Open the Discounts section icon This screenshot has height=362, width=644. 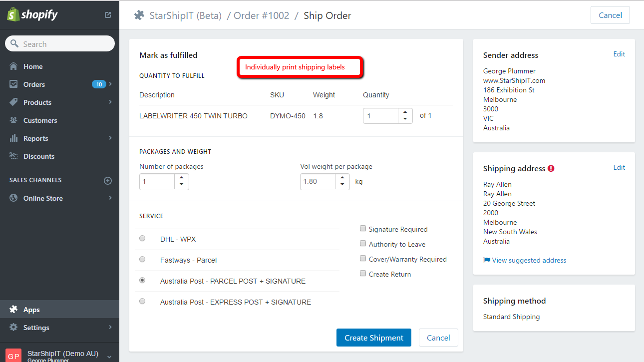click(12, 156)
